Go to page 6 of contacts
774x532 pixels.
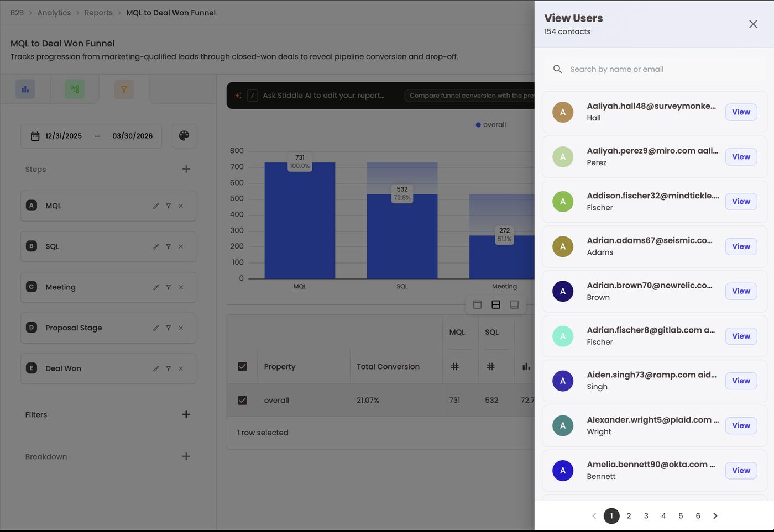click(x=698, y=516)
